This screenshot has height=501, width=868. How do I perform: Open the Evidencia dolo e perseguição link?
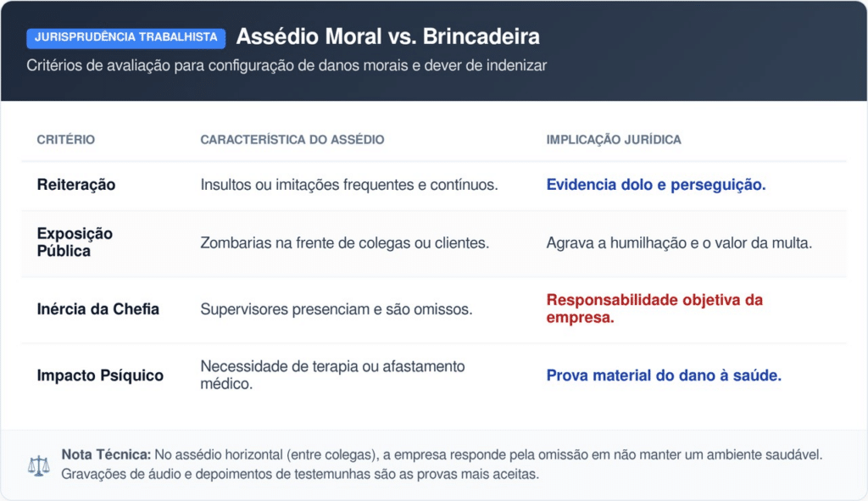(656, 185)
